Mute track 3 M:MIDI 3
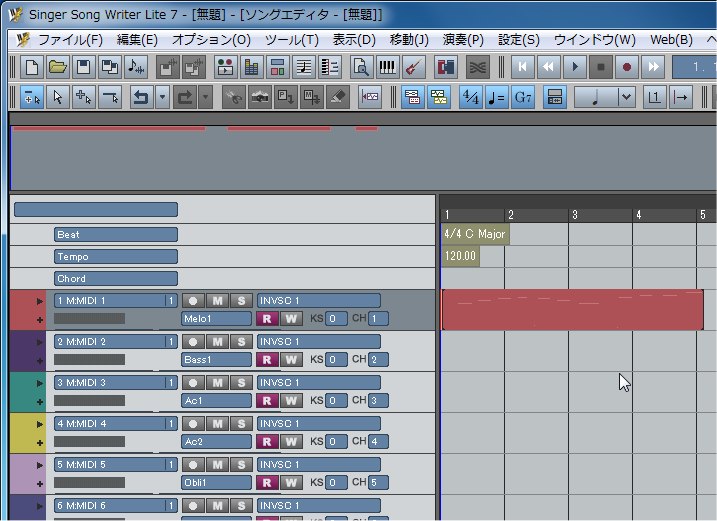717x521 pixels. coord(218,382)
